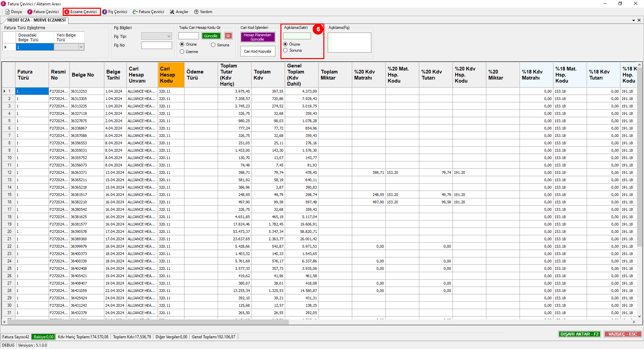Click the purple Fiş Çevirici icon
The width and height of the screenshot is (644, 349).
pyautogui.click(x=105, y=12)
